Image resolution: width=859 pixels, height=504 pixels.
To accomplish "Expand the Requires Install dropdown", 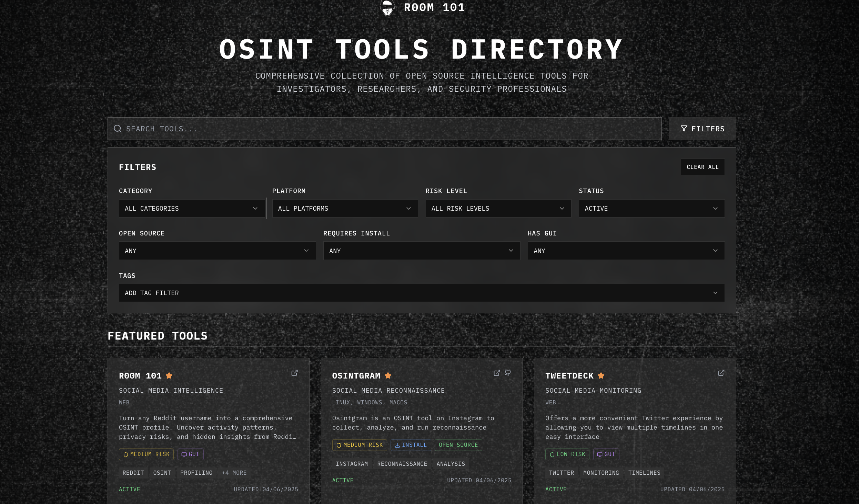I will coord(422,251).
